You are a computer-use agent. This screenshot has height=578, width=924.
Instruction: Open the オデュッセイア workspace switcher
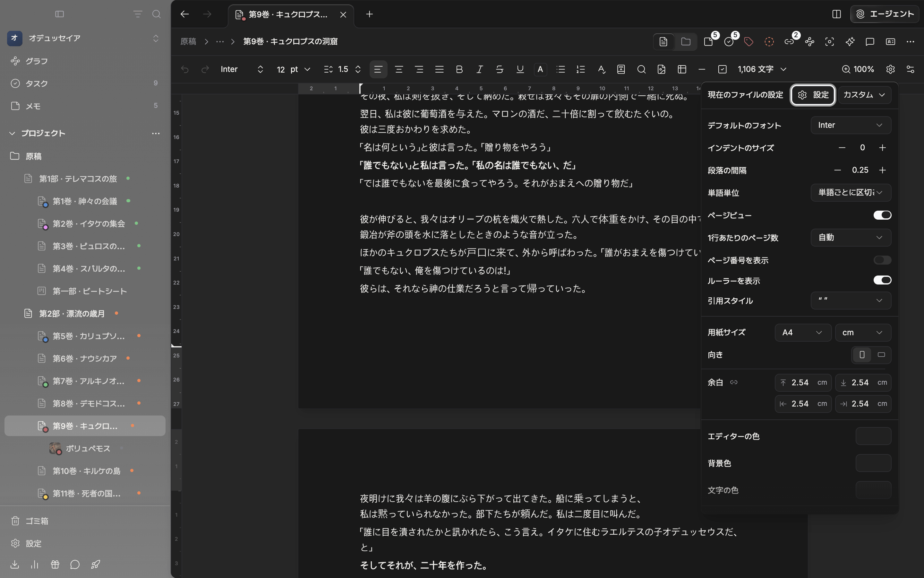click(x=85, y=38)
